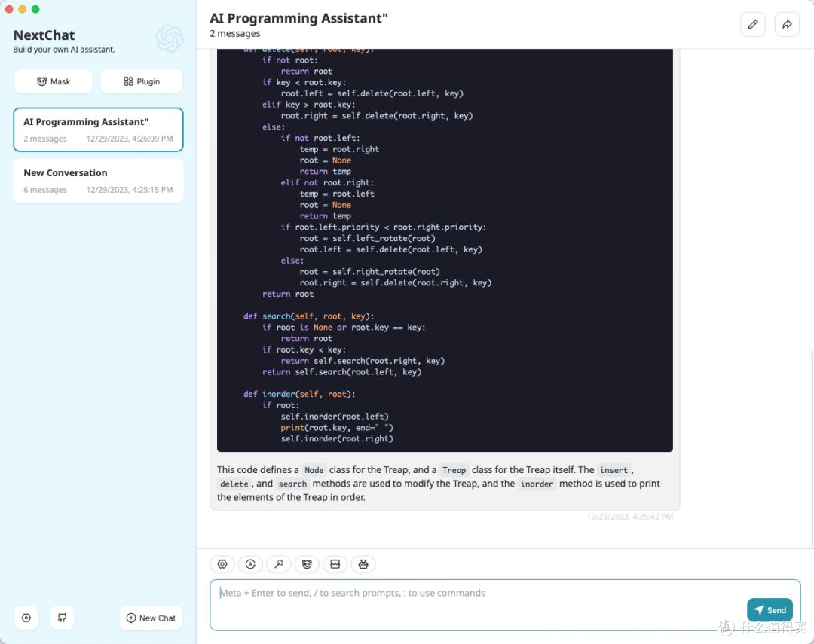
Task: Open prompt magic wand shortcut
Action: pyautogui.click(x=279, y=564)
